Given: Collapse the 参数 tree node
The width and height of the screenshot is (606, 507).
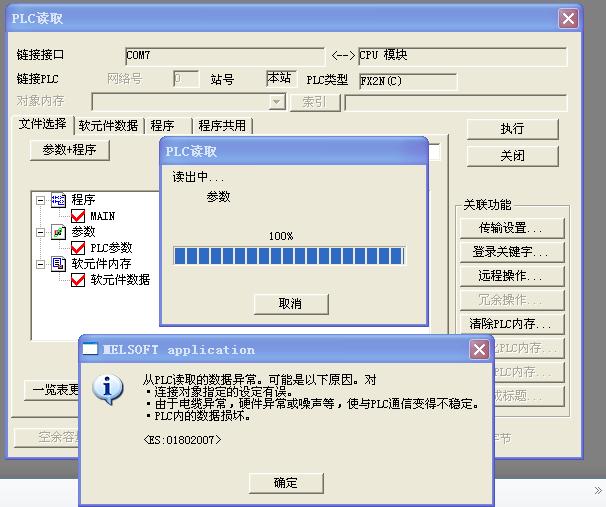Looking at the screenshot, I should (41, 232).
